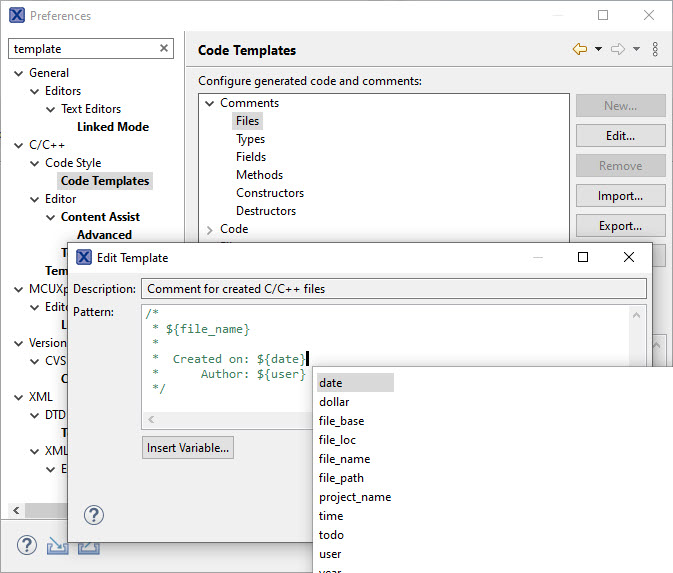The width and height of the screenshot is (673, 573).
Task: Select file_name from the variable list
Action: click(x=344, y=459)
